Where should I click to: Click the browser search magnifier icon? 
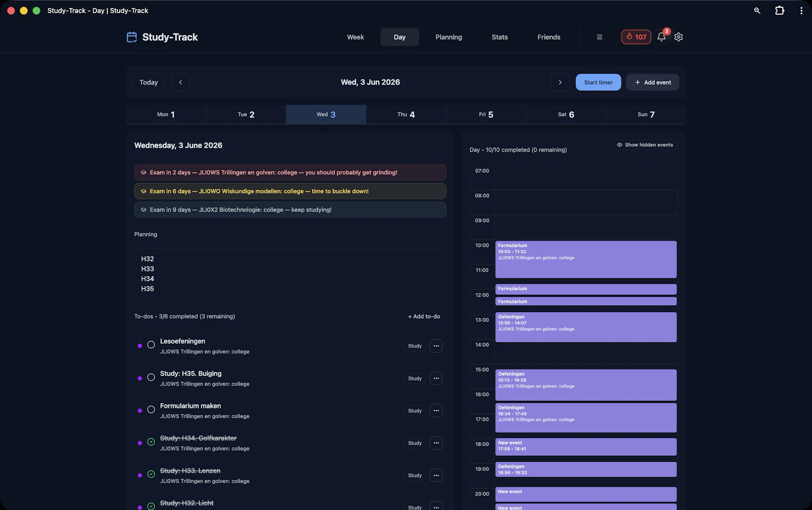point(757,11)
